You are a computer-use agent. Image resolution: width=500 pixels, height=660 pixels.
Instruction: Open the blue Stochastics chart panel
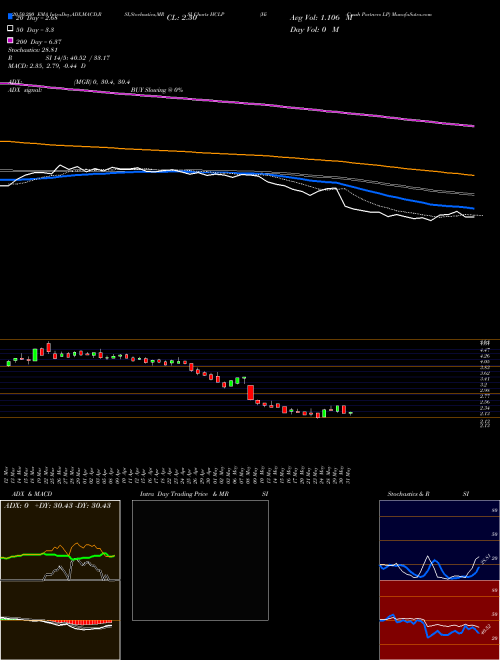pos(439,540)
